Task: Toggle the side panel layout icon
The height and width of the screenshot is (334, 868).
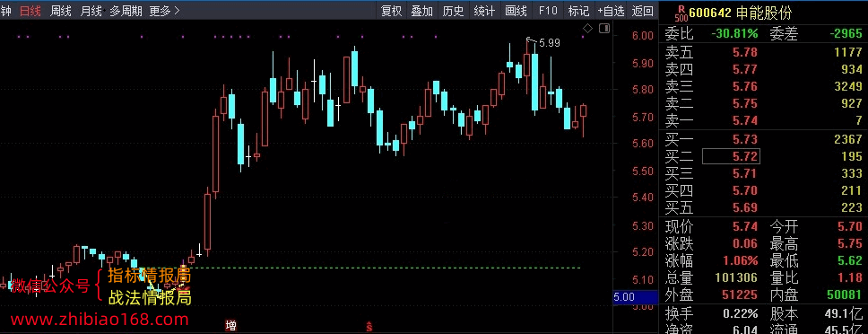Action: 604,28
